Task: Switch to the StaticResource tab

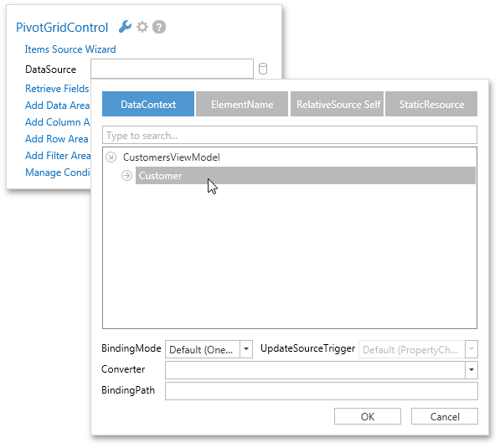Action: (431, 104)
